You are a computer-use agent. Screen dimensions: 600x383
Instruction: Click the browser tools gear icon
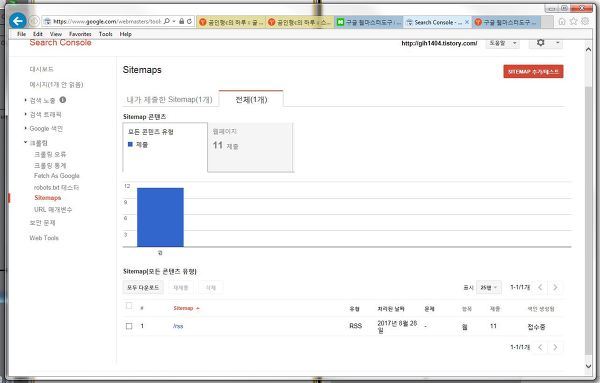(585, 21)
